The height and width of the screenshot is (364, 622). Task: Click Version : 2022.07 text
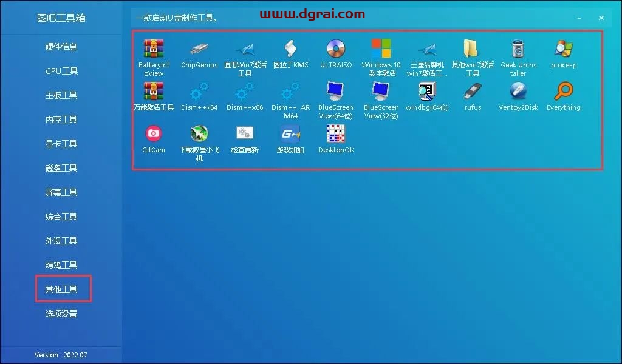pyautogui.click(x=61, y=355)
